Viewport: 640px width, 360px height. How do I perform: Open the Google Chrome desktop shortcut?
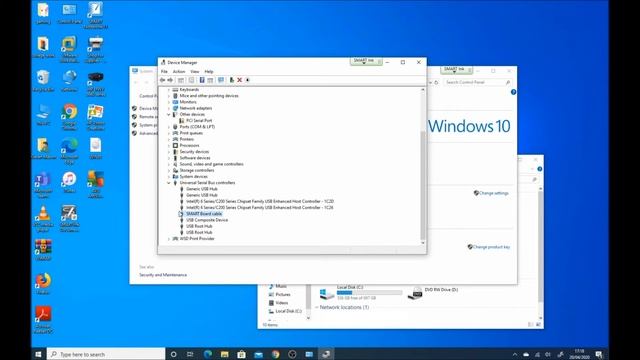[x=69, y=116]
